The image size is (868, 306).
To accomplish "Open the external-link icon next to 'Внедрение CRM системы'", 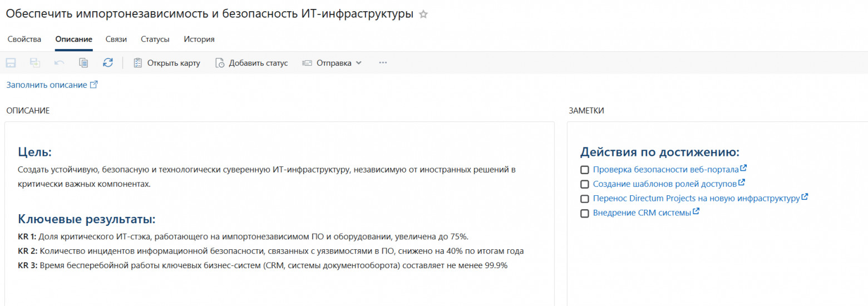I will [x=696, y=212].
